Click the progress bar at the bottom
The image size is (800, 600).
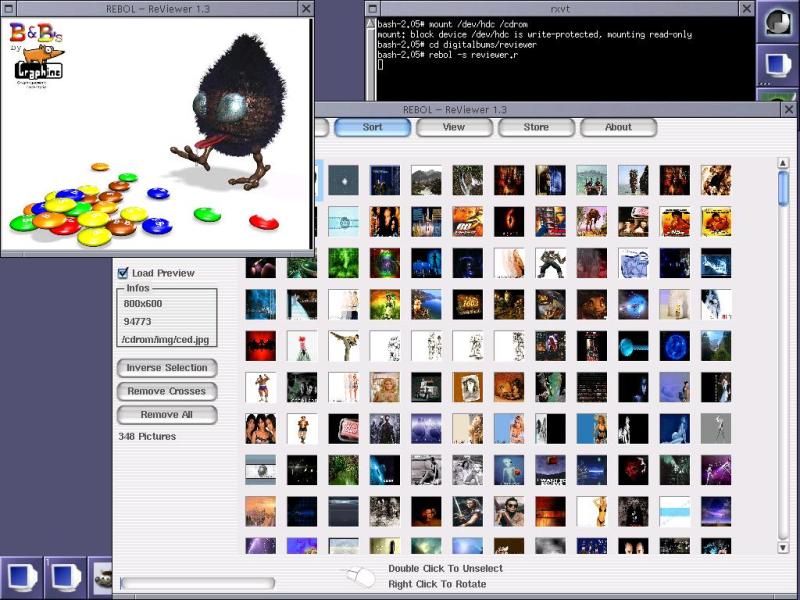coord(197,583)
